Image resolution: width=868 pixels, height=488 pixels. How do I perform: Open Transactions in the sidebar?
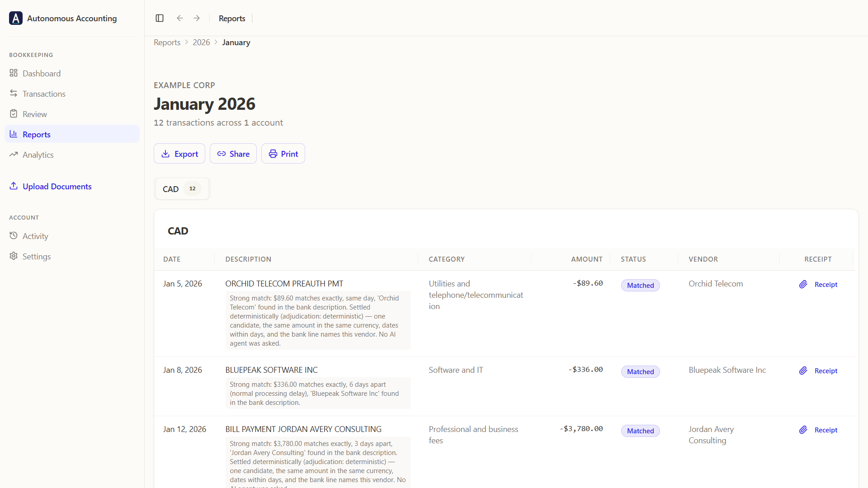point(72,94)
